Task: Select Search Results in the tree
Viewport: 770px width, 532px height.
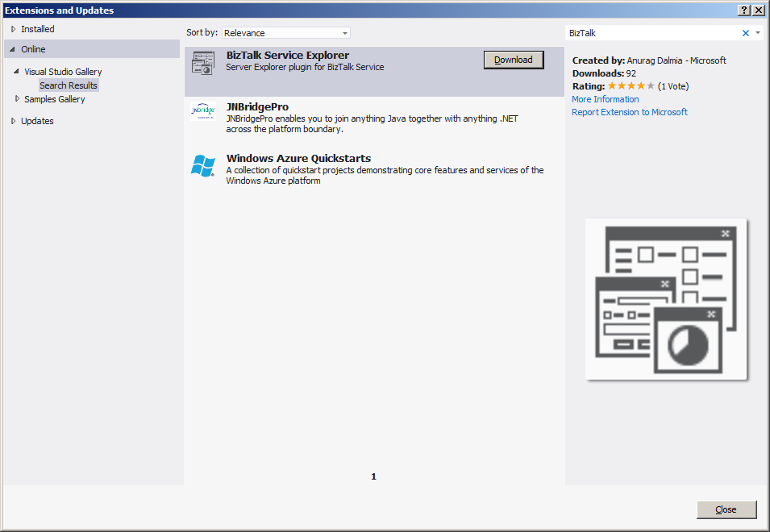Action: coord(69,85)
